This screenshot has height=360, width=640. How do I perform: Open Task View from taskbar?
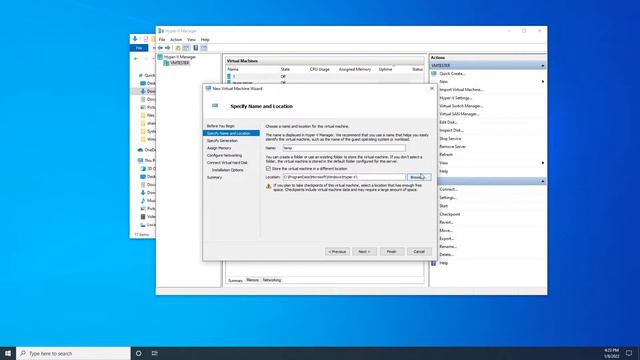pyautogui.click(x=154, y=353)
